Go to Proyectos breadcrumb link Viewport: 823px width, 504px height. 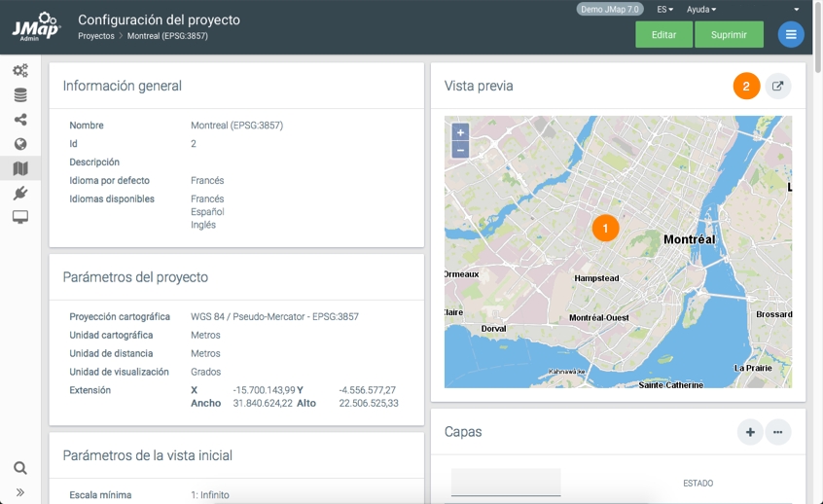(95, 36)
